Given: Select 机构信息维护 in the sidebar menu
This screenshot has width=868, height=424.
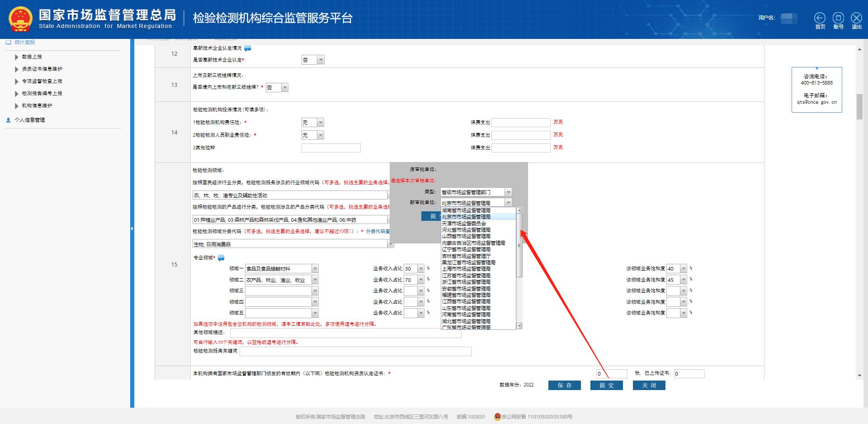Looking at the screenshot, I should (x=37, y=105).
